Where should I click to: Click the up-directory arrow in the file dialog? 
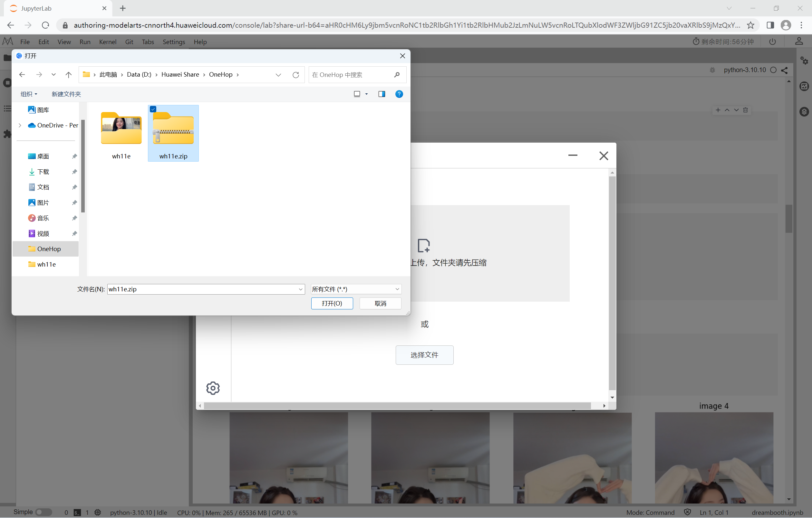click(68, 75)
